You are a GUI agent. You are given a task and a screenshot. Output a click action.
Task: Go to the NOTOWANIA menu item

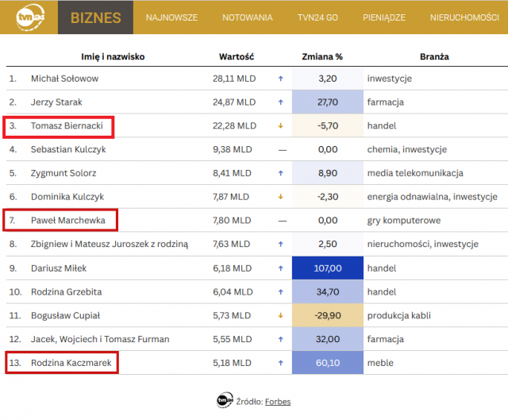tap(248, 17)
